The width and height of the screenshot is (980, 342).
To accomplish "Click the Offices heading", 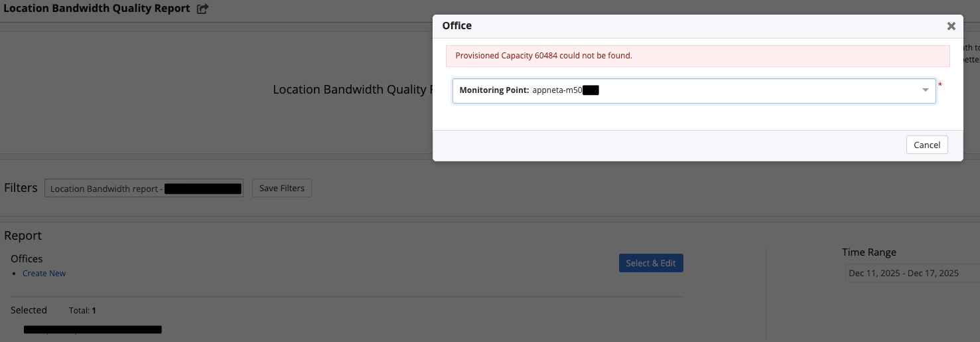I will pos(27,259).
